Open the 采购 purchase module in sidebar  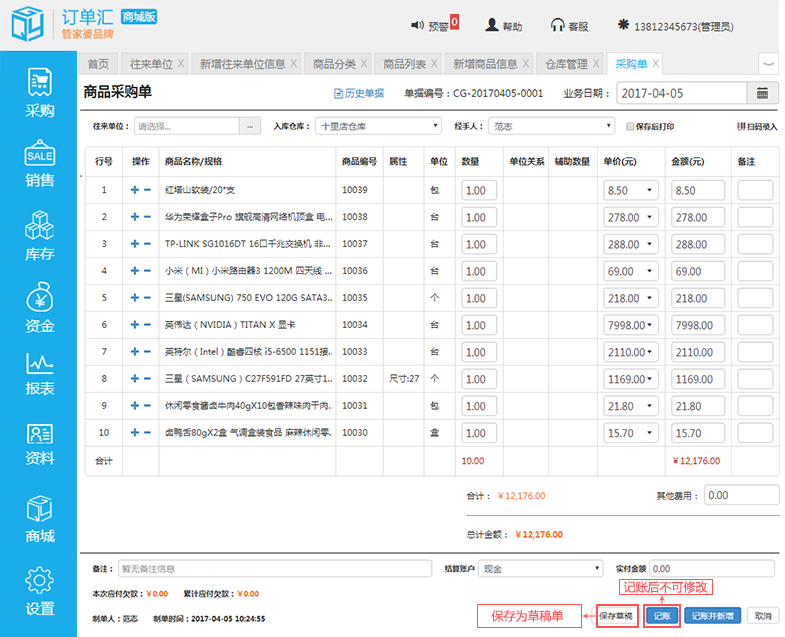pos(40,93)
